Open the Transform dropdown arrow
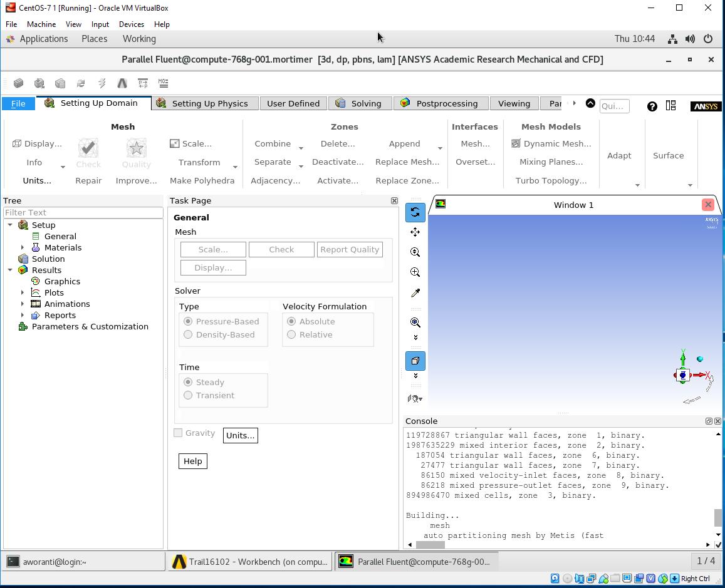This screenshot has height=588, width=725. click(x=235, y=167)
